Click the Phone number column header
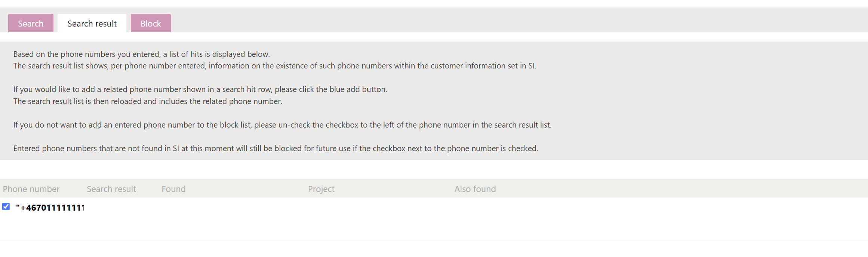The height and width of the screenshot is (257, 868). point(31,189)
